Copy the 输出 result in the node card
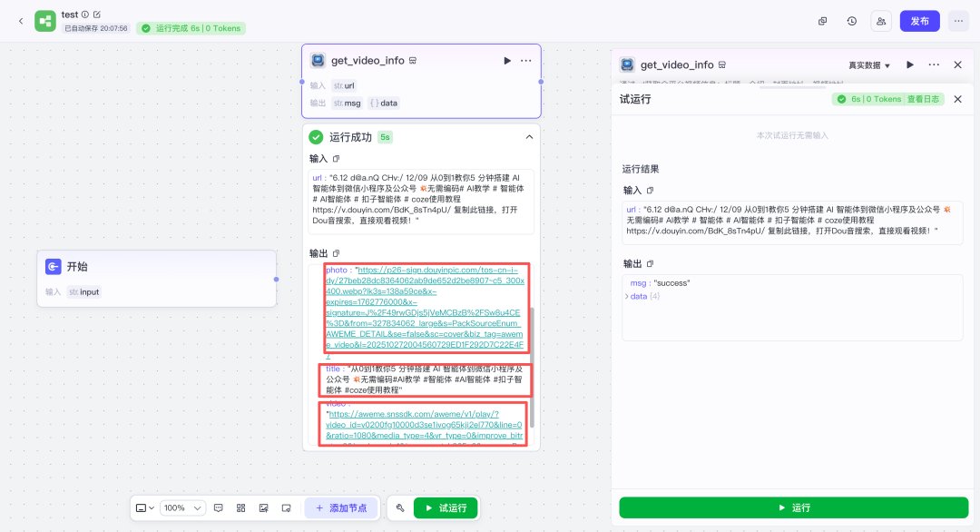The height and width of the screenshot is (532, 980). pos(337,253)
